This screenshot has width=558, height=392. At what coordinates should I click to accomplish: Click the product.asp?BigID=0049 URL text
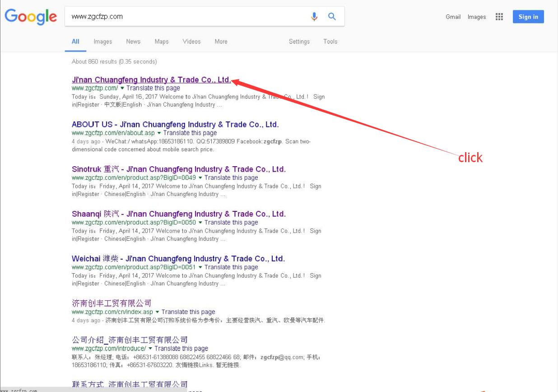click(134, 177)
